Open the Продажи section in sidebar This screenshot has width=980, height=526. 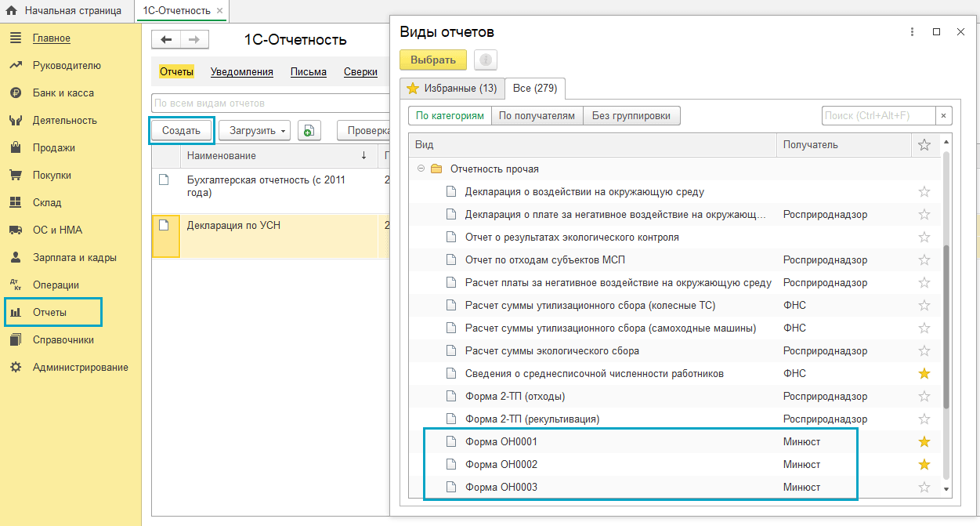(x=53, y=147)
